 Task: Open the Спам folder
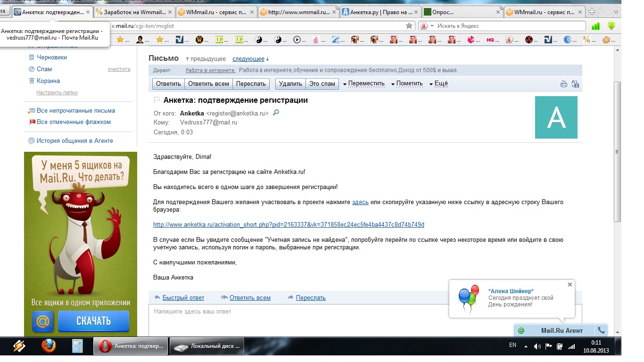[x=44, y=69]
